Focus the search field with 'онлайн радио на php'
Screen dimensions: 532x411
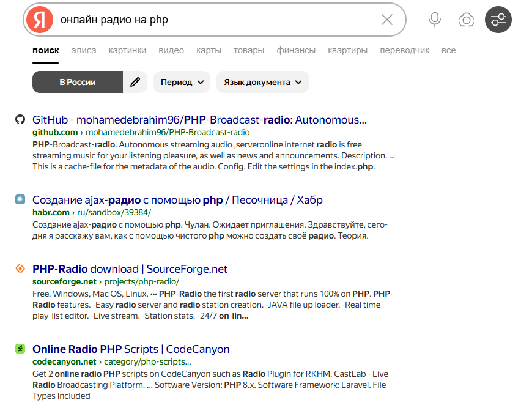[x=214, y=20]
